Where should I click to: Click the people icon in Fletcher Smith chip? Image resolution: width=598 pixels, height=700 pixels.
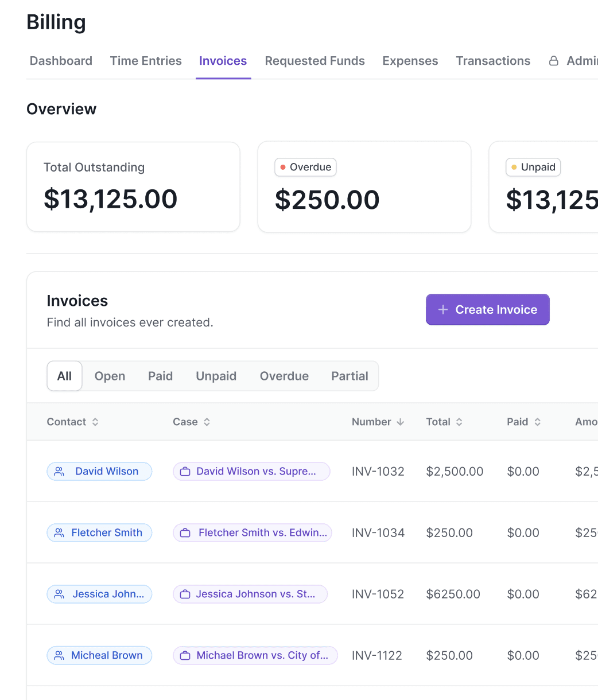point(59,533)
